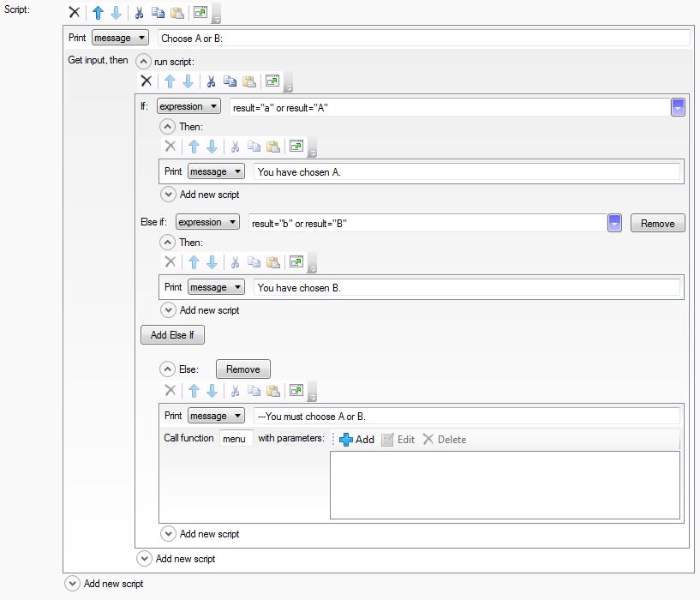Click the '---You must choose A or B.' text field
The width and height of the screenshot is (700, 600).
tap(467, 417)
